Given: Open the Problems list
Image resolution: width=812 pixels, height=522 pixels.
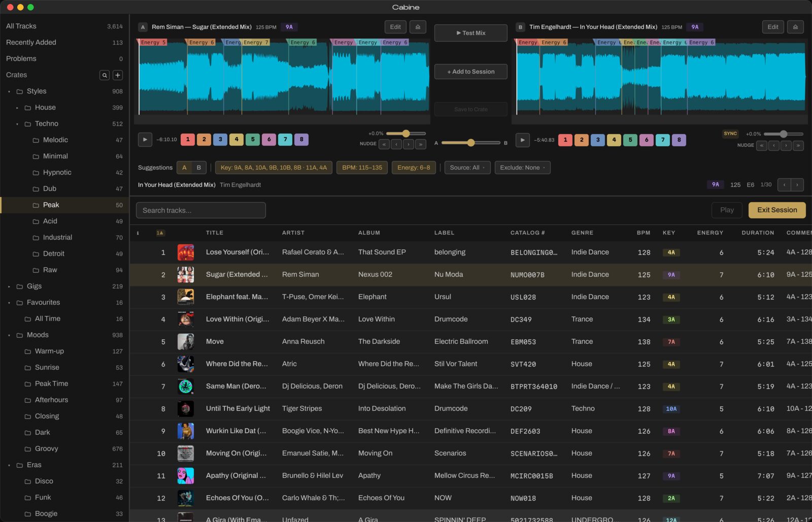Looking at the screenshot, I should click(x=64, y=58).
